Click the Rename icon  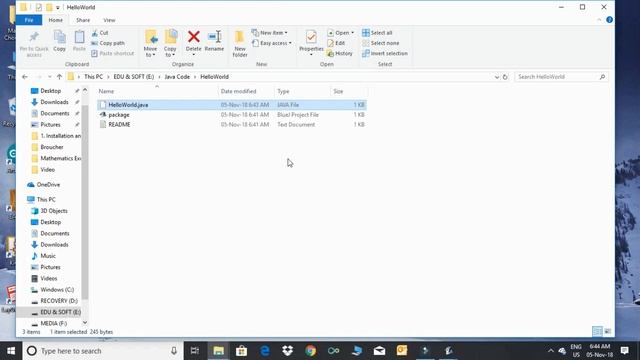point(214,37)
